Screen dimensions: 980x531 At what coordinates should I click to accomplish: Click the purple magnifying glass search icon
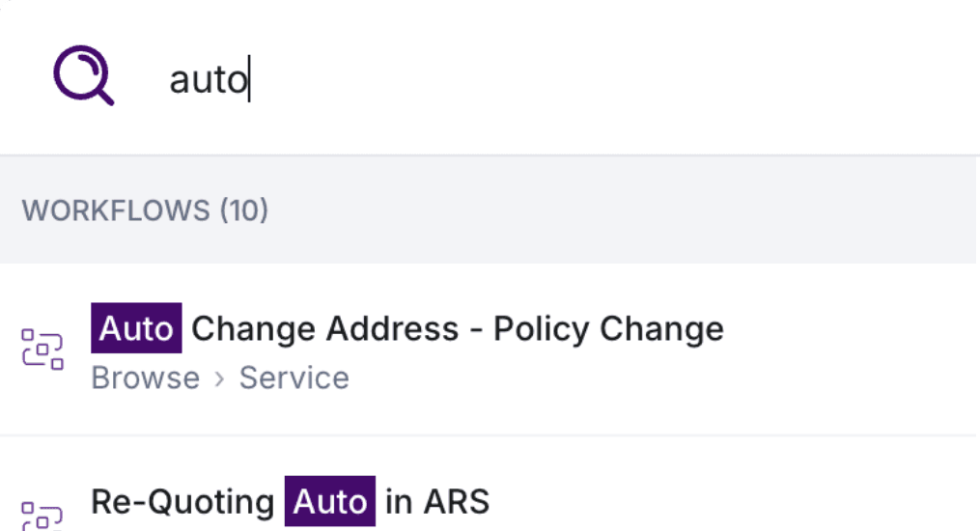82,77
